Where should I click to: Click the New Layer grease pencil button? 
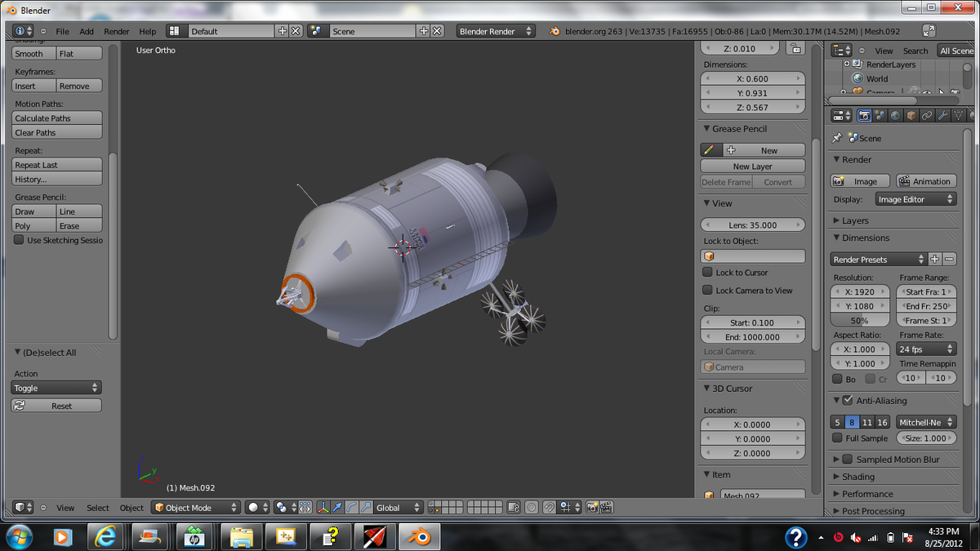[752, 166]
